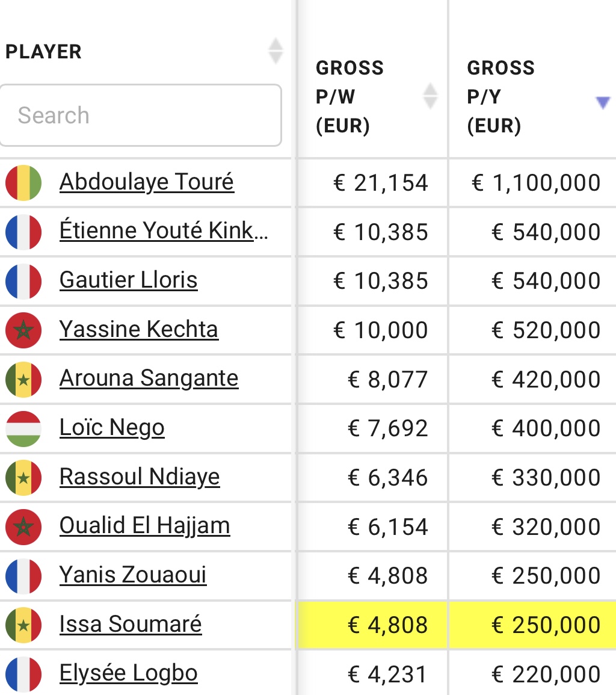Open Issa Soumaré player link
The height and width of the screenshot is (695, 616).
click(131, 625)
